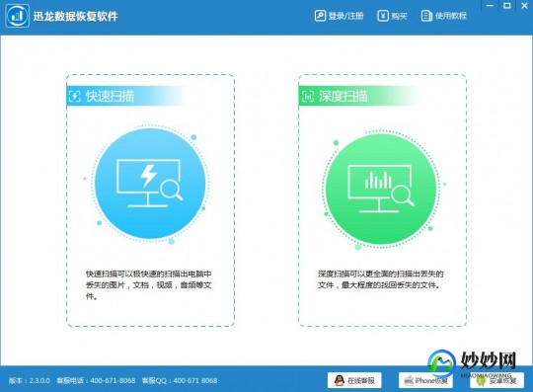Open iPhone恢复 recovery tool
The height and width of the screenshot is (392, 533).
coord(425,380)
